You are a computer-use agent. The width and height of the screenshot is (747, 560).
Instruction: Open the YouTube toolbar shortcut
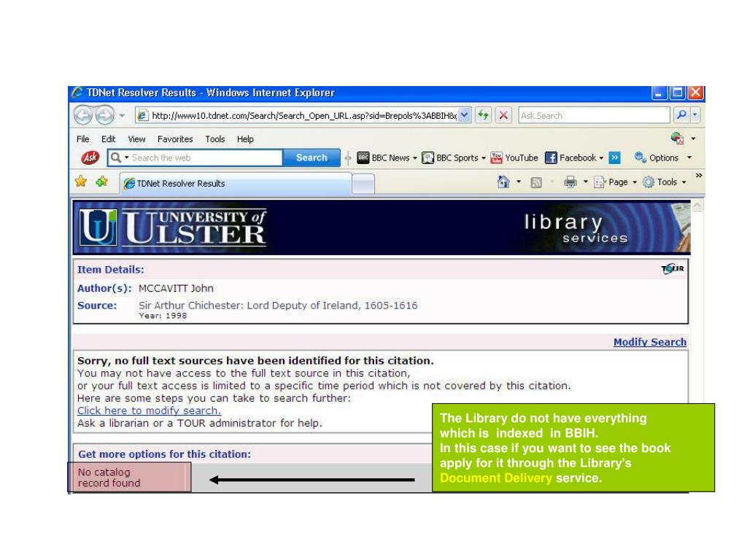[514, 157]
